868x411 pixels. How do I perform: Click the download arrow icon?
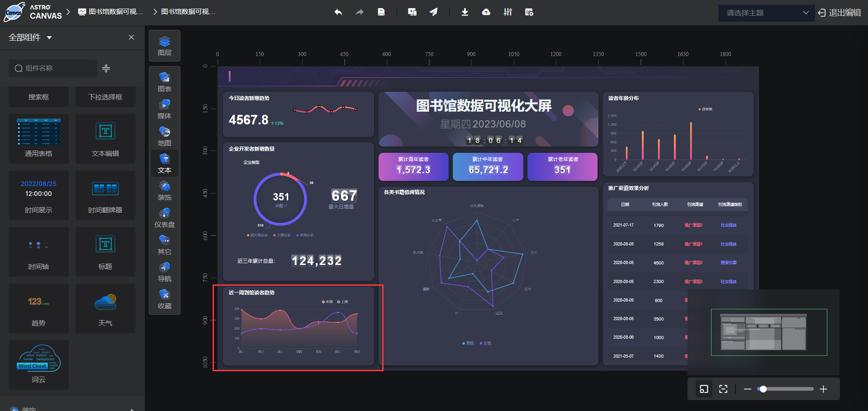465,12
